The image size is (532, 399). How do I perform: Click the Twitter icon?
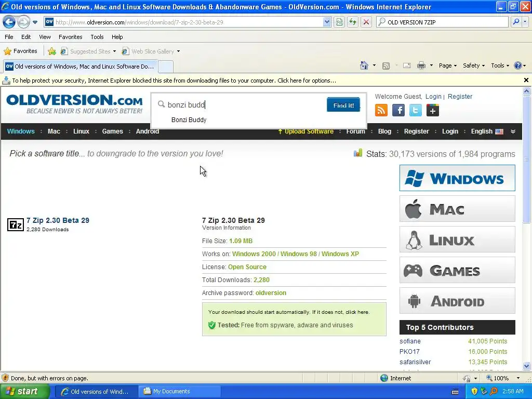click(415, 110)
